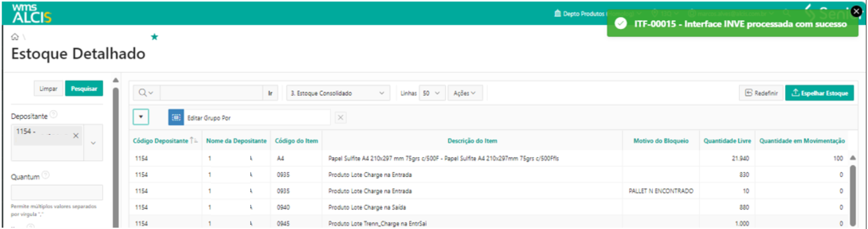The height and width of the screenshot is (229, 868).
Task: Click the green checkmark success icon
Action: (x=620, y=24)
